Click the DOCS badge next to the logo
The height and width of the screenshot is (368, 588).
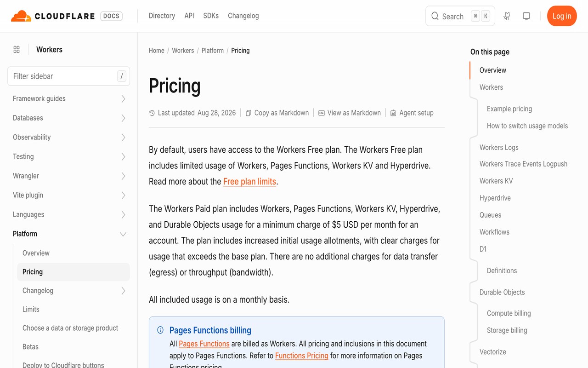[111, 16]
